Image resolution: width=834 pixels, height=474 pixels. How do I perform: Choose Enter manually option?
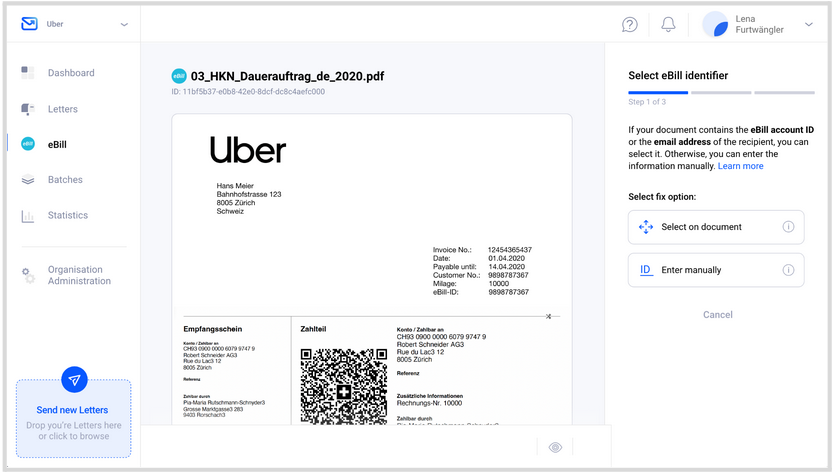click(716, 270)
